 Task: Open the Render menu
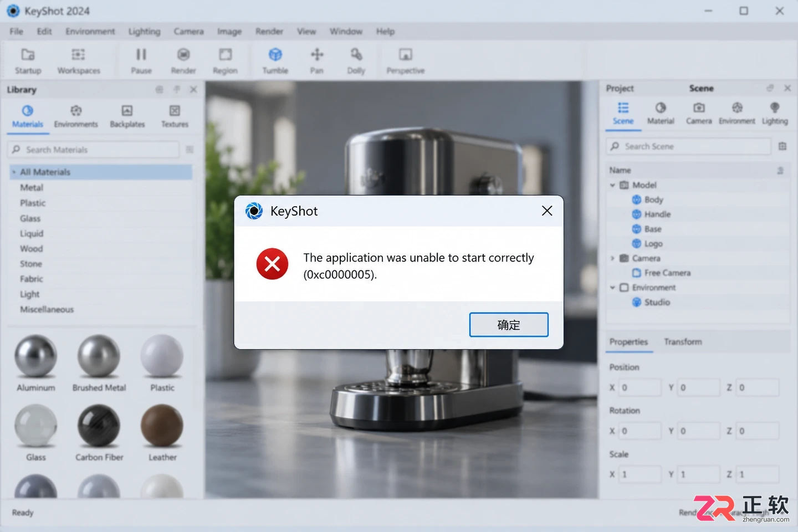click(x=269, y=32)
